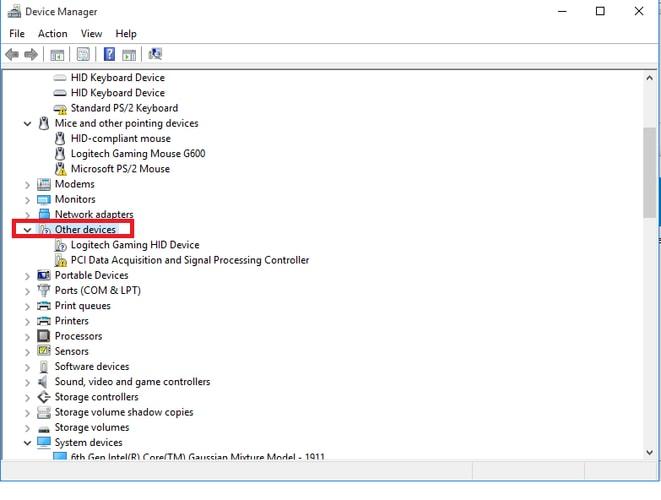661x500 pixels.
Task: Select Logitech Gaming HID Device entry
Action: [135, 245]
